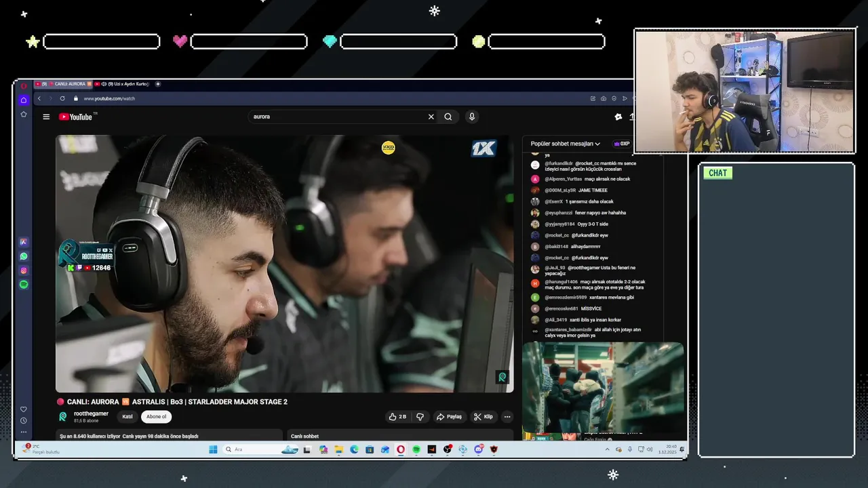Open the Opera menu logo button

click(23, 86)
